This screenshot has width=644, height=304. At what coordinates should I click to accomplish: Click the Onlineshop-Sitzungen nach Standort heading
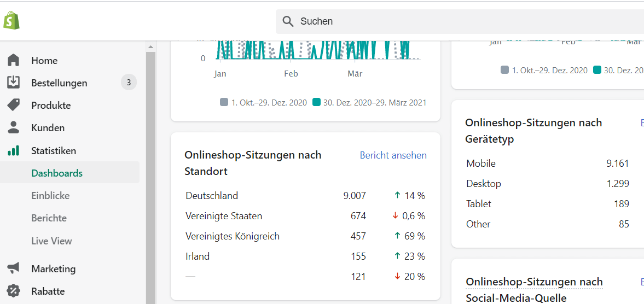(253, 163)
